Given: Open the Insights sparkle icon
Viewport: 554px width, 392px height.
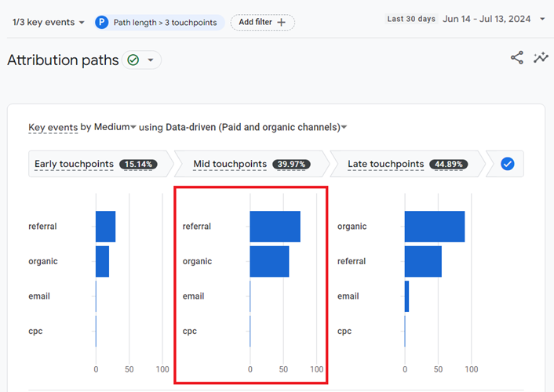Looking at the screenshot, I should pos(541,57).
